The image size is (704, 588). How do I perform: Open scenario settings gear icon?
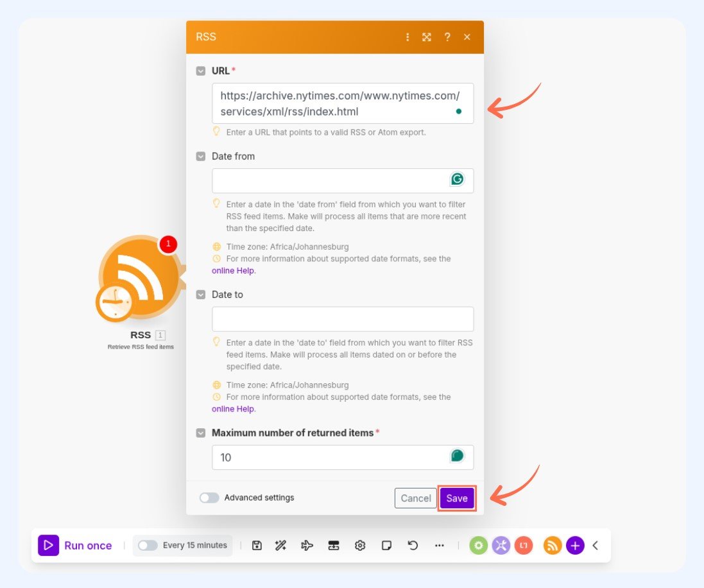[360, 545]
